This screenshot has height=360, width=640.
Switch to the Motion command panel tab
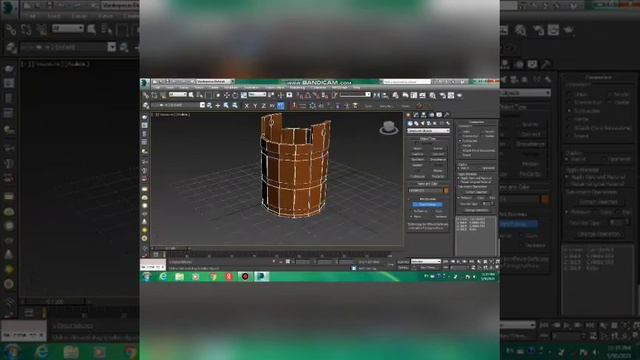(x=431, y=115)
